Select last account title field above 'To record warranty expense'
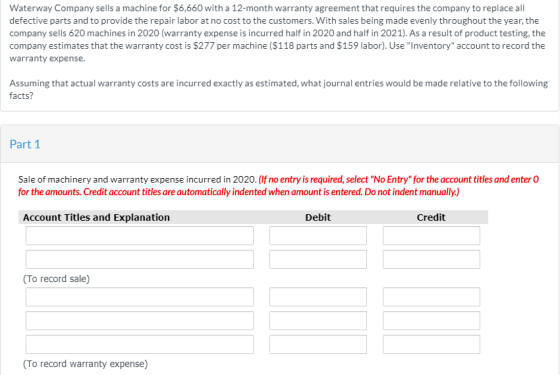The image size is (560, 375). tap(140, 344)
